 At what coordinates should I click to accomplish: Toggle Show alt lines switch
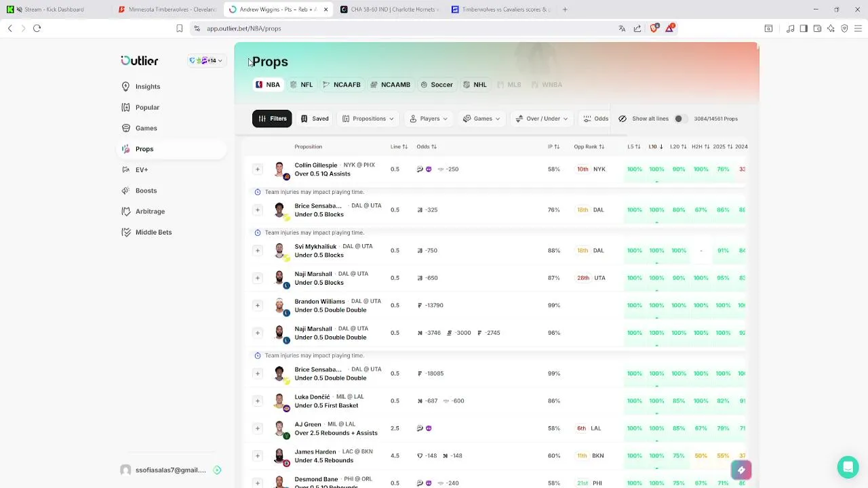tap(681, 119)
